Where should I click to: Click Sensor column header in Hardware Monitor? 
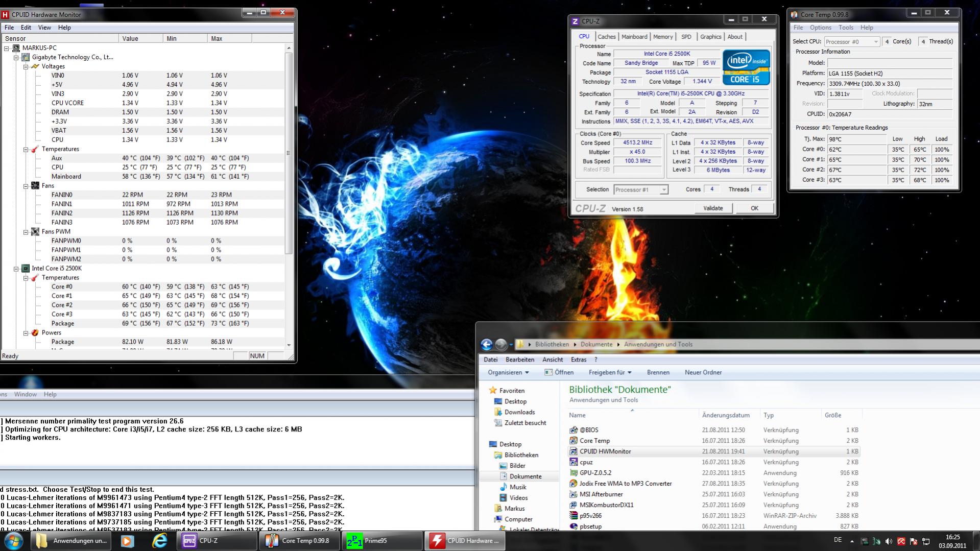click(60, 38)
